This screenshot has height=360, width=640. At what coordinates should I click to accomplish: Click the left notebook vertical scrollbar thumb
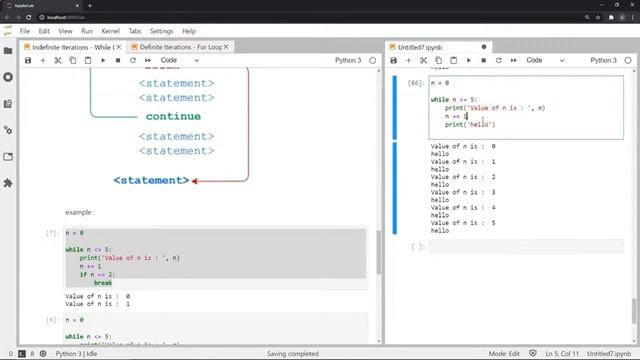(x=379, y=253)
